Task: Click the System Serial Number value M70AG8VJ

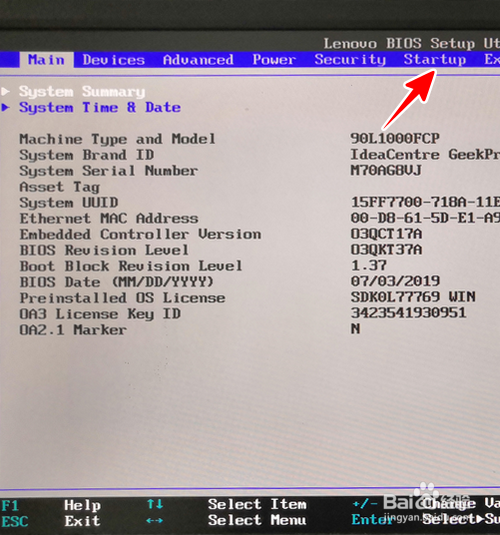Action: point(386,170)
